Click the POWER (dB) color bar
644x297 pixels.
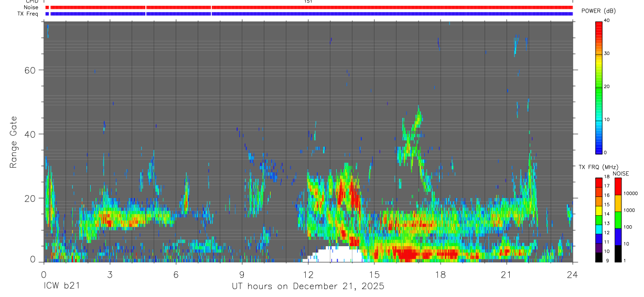[x=599, y=87]
